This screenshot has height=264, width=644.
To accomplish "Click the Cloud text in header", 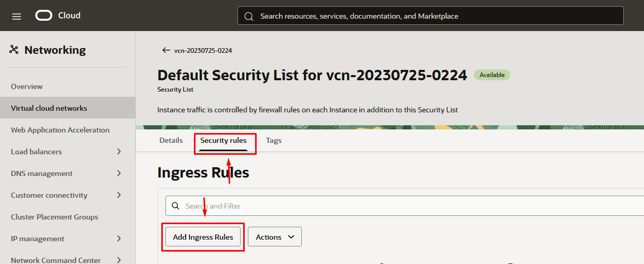I will 69,16.
